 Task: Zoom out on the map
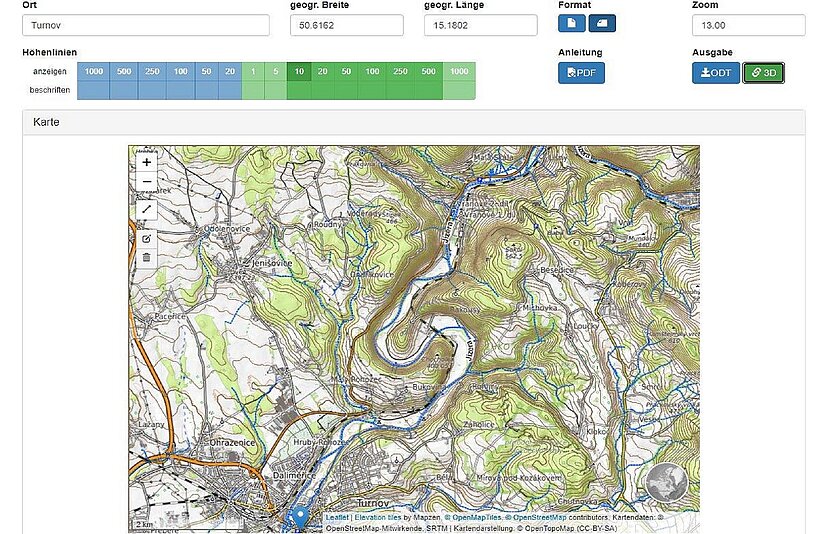[x=147, y=183]
